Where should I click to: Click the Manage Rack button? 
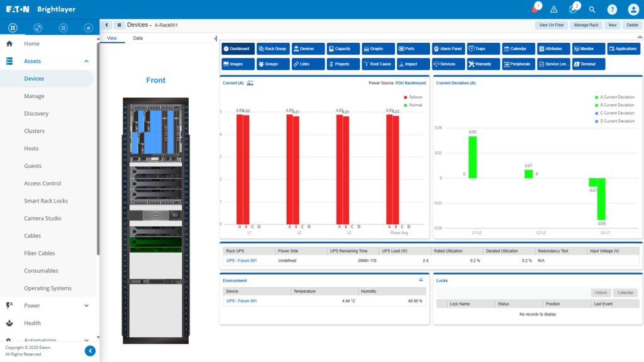(x=586, y=25)
